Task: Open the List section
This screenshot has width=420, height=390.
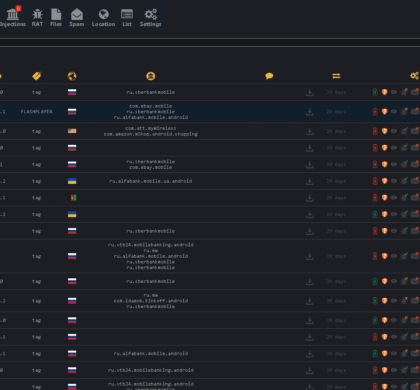Action: point(127,18)
